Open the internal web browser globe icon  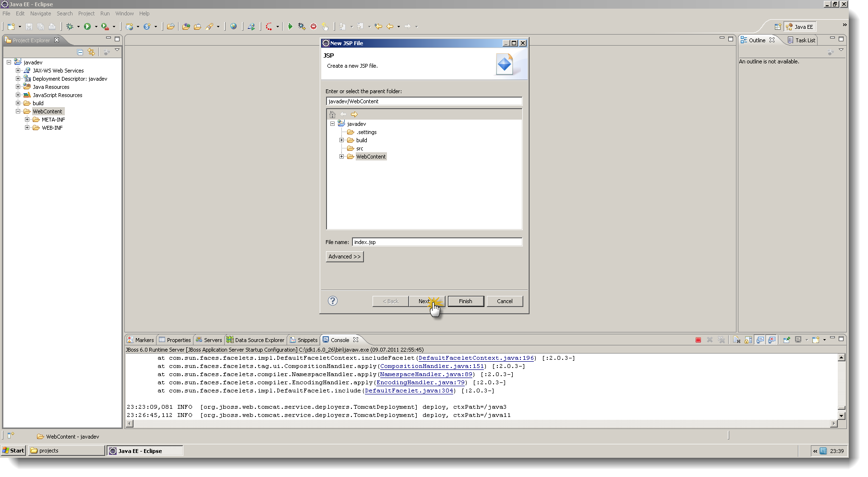coord(234,26)
